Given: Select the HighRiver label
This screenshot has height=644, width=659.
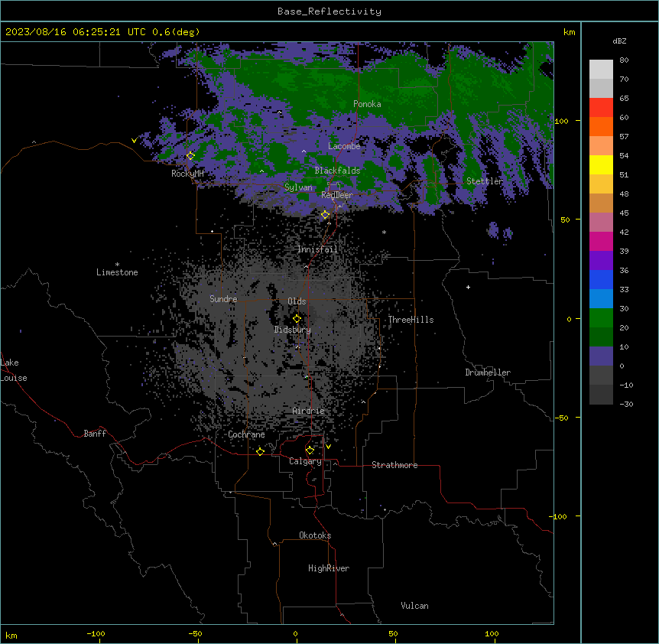Looking at the screenshot, I should [329, 568].
